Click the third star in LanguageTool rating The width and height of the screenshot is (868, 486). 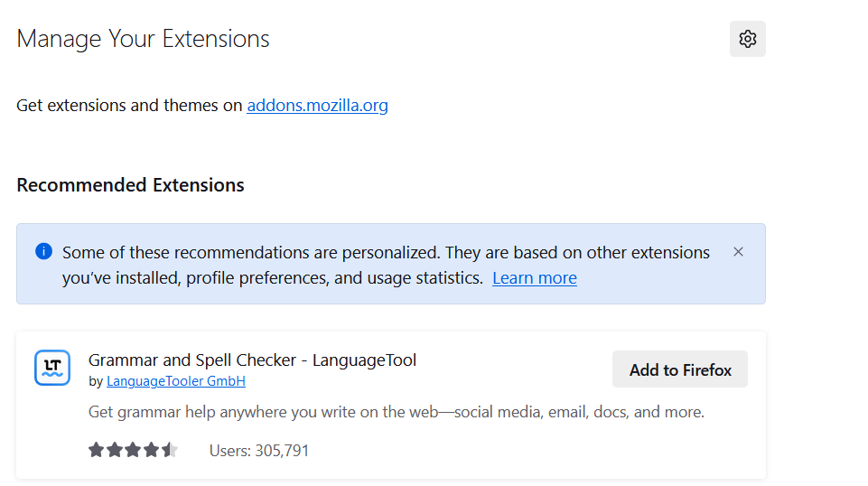click(x=133, y=450)
